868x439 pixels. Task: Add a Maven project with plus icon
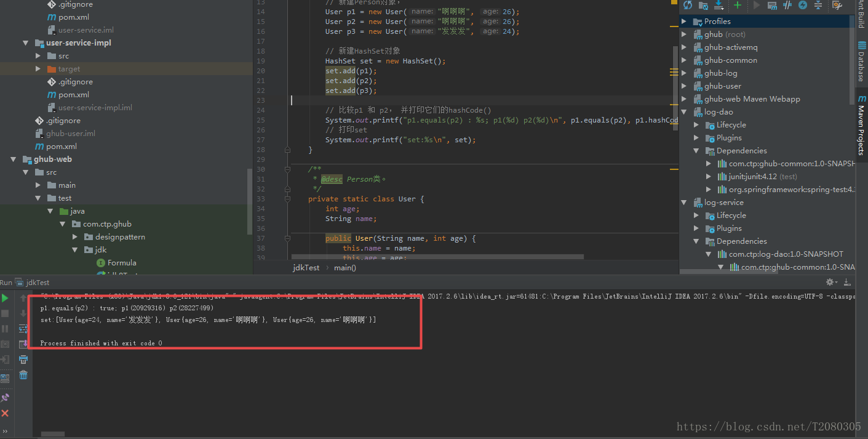point(738,5)
